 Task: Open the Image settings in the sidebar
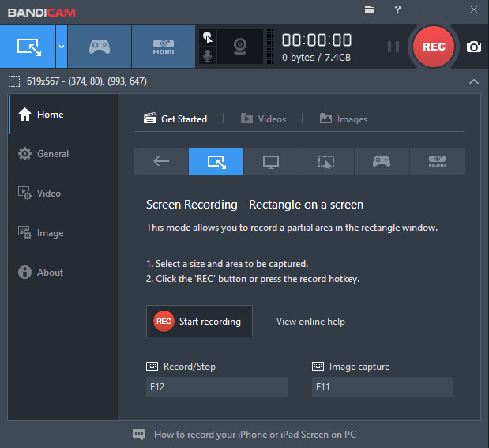(63, 233)
